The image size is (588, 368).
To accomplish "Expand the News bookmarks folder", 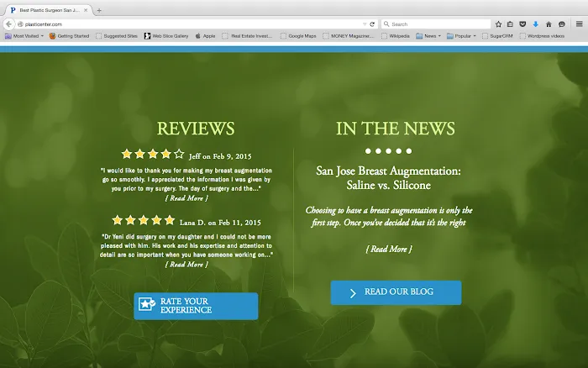I will (x=430, y=36).
